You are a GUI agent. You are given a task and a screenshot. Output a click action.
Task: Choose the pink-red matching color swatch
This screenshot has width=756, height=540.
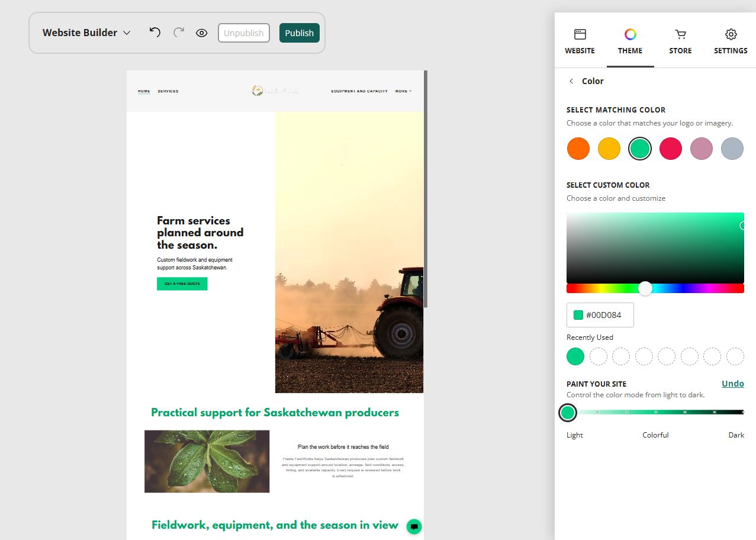(x=671, y=149)
